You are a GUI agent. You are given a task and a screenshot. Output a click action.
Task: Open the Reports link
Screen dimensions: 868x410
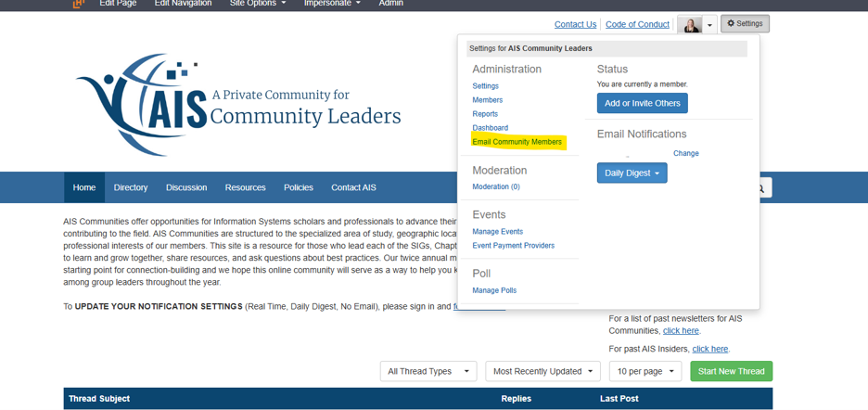pos(485,113)
